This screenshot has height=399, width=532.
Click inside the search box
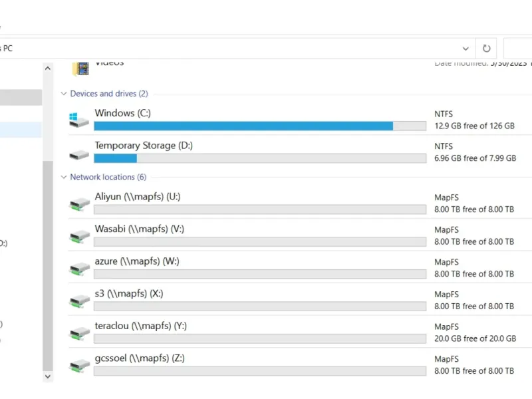[x=519, y=49]
